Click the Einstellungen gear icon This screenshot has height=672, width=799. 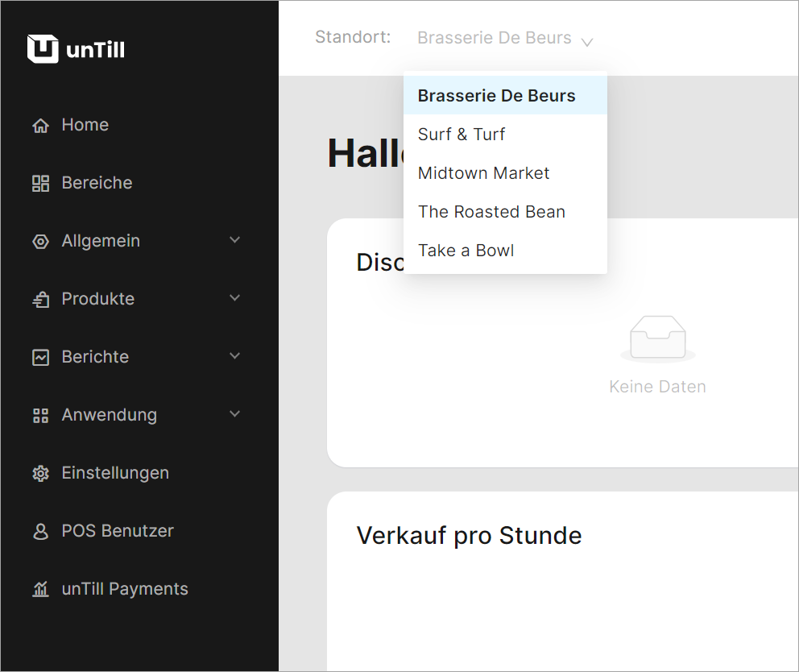coord(40,474)
